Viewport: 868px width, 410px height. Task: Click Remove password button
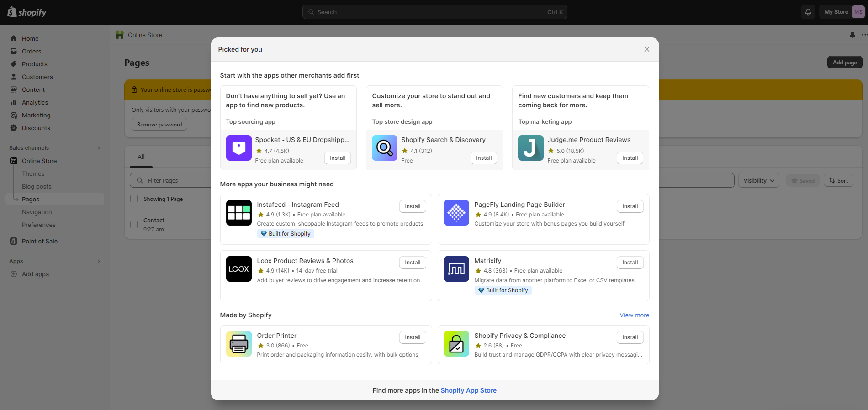[159, 124]
